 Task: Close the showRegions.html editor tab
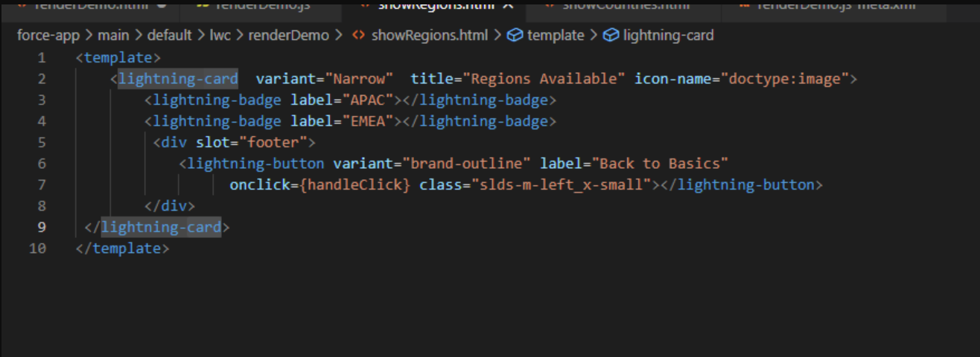tap(508, 5)
